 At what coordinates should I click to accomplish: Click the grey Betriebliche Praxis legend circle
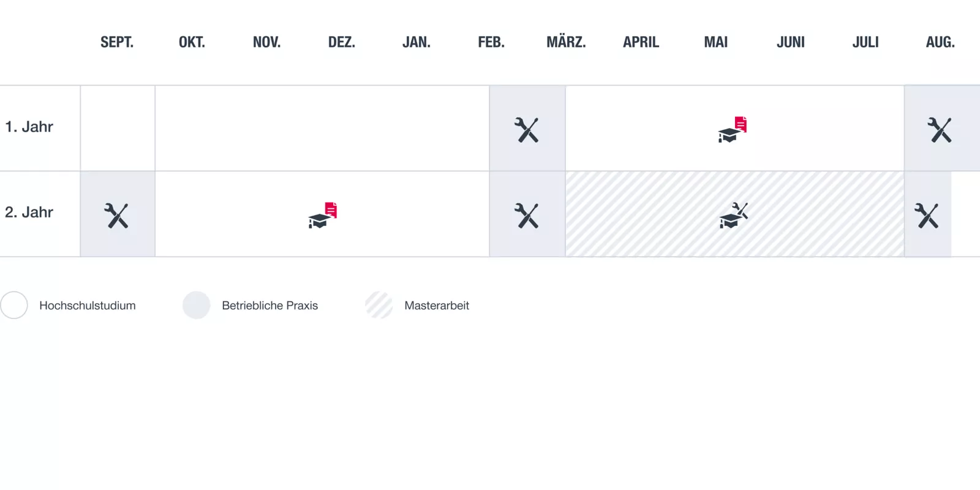[197, 305]
